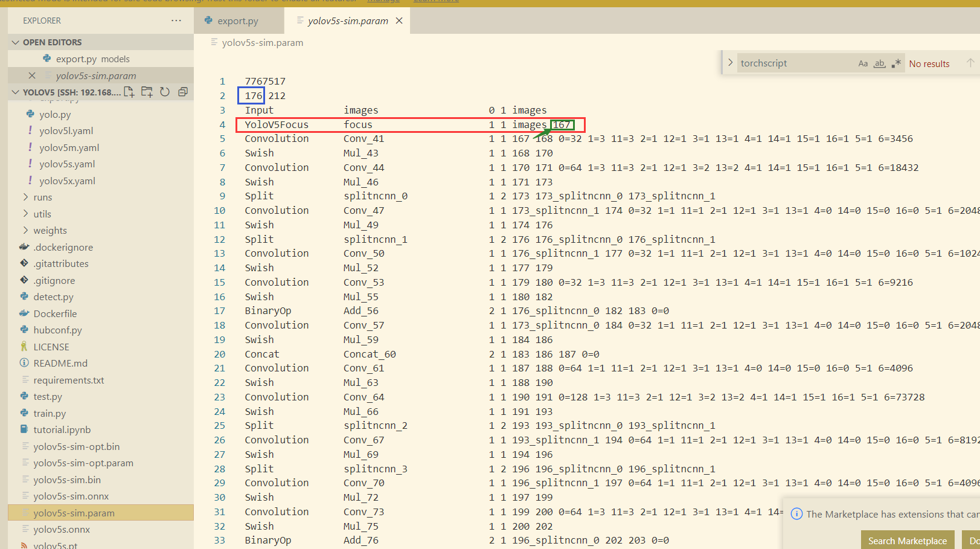Click line number 12 in the gutter
Screen dimensions: 980x549
(219, 239)
